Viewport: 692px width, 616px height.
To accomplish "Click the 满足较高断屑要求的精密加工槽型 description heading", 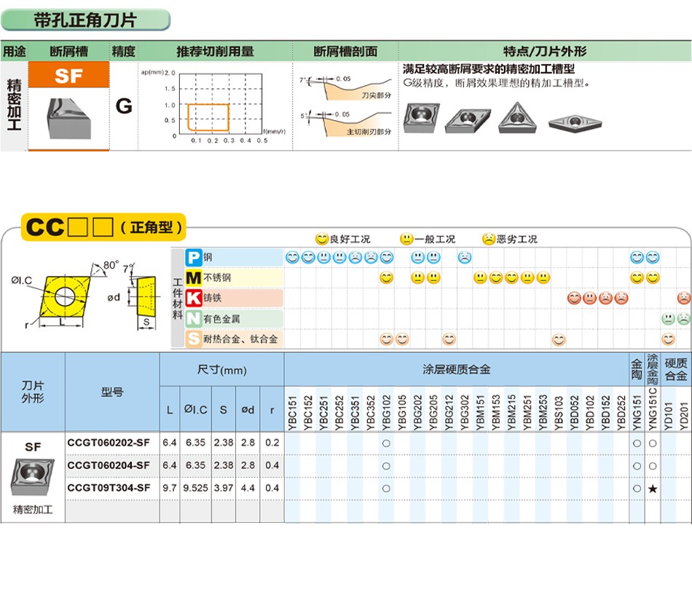I will pos(489,69).
